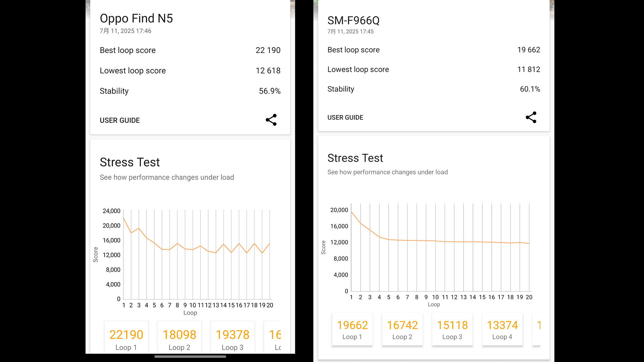
Task: Click the Oppo Find N5 title
Action: pyautogui.click(x=136, y=18)
